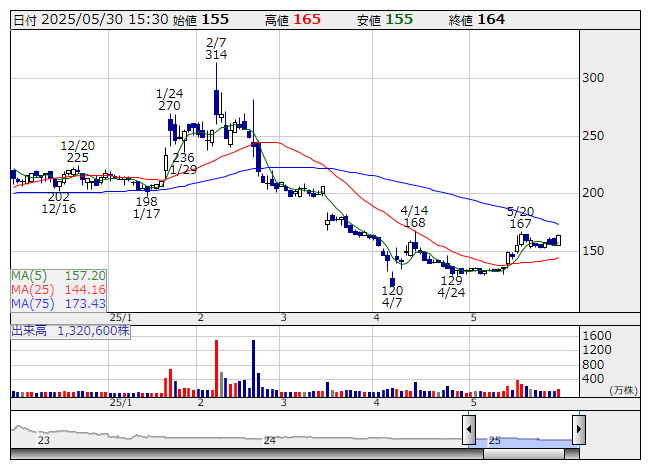The height and width of the screenshot is (470, 653).
Task: Click the 1/24 270 high label
Action: point(169,99)
